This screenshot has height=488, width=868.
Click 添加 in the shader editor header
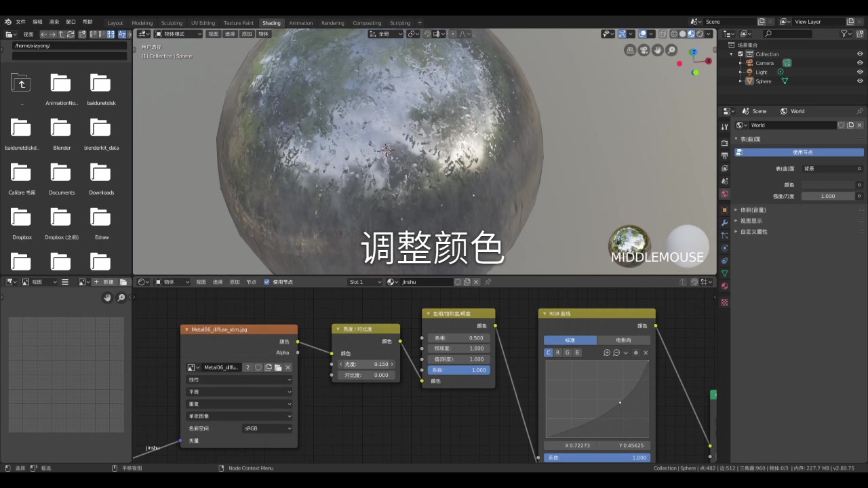coord(234,281)
